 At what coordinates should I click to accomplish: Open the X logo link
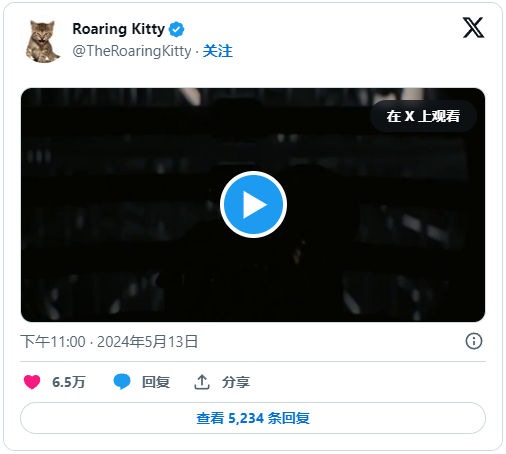tap(473, 28)
